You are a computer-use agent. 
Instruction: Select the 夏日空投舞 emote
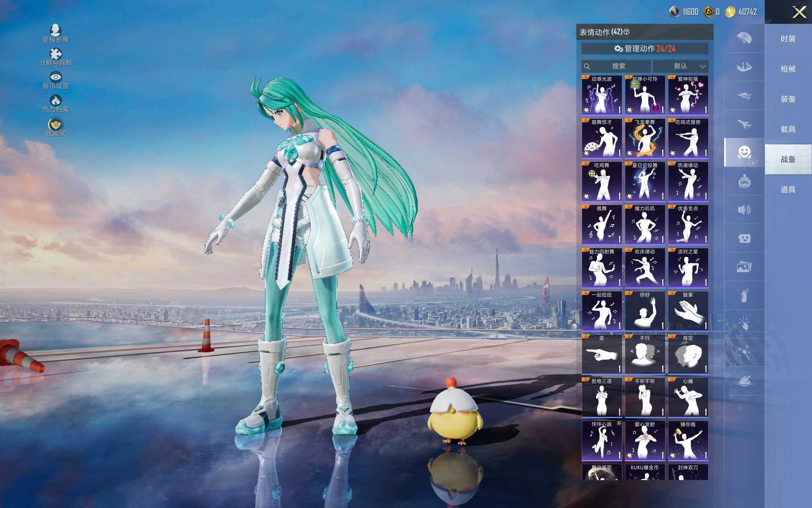click(x=645, y=181)
